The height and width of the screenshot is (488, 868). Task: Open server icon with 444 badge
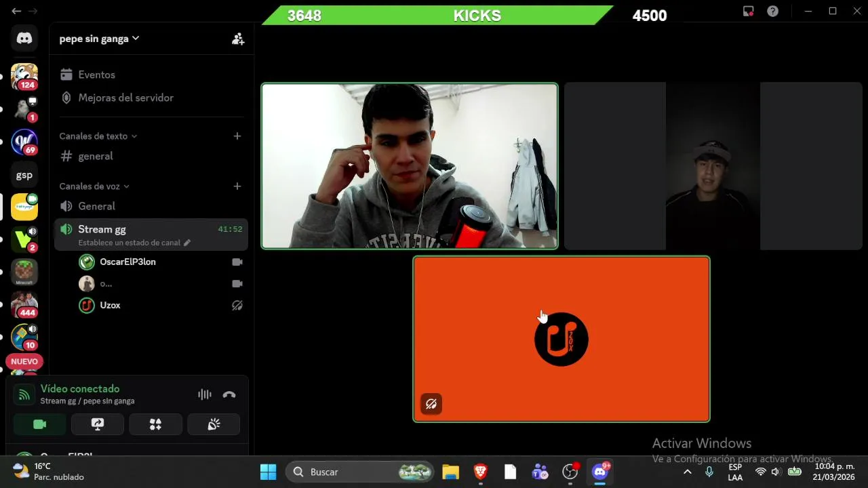(24, 305)
